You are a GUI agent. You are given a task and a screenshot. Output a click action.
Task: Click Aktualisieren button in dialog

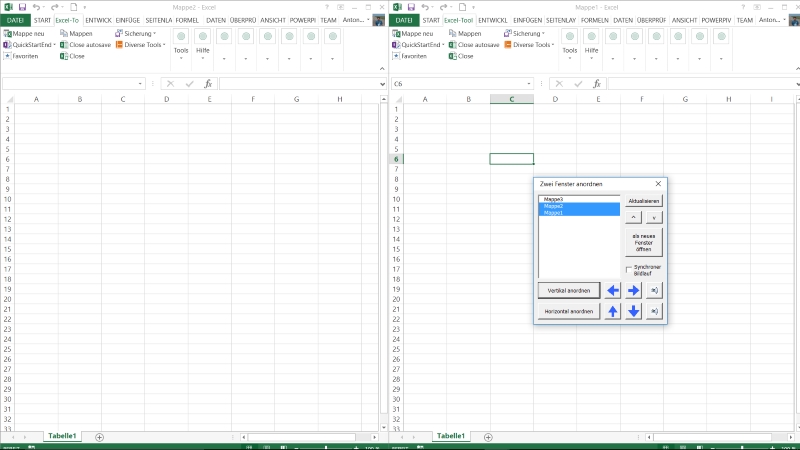(x=644, y=201)
